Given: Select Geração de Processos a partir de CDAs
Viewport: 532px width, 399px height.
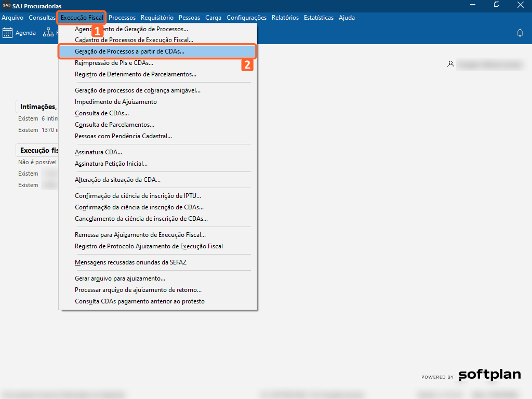Looking at the screenshot, I should pyautogui.click(x=129, y=52).
